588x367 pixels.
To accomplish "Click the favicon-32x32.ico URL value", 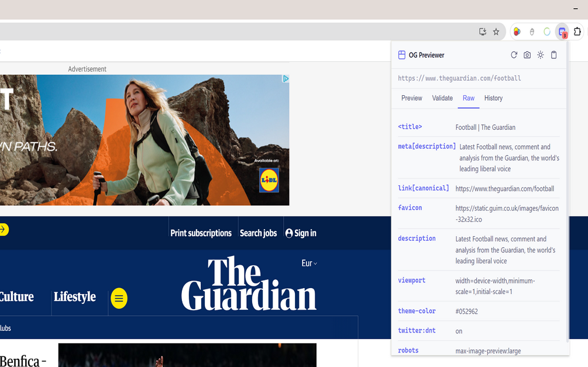I will (507, 214).
